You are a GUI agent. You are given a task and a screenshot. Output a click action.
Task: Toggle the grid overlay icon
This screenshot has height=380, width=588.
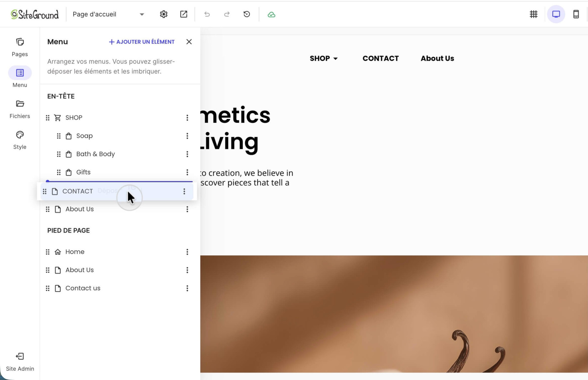tap(533, 14)
